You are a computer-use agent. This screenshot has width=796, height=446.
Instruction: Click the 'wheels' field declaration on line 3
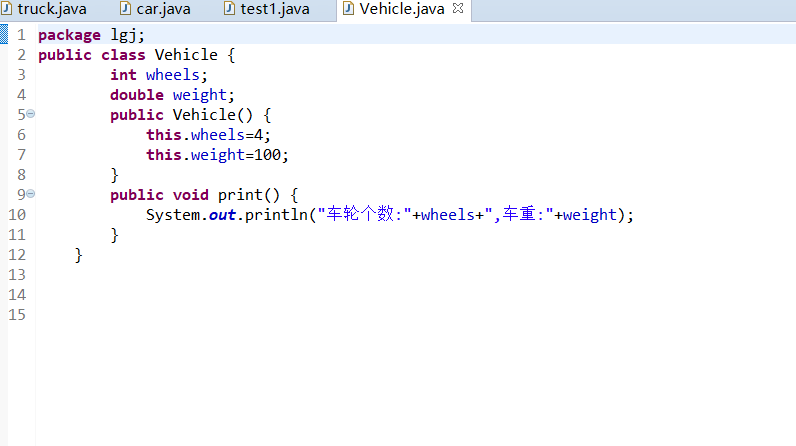pyautogui.click(x=173, y=75)
